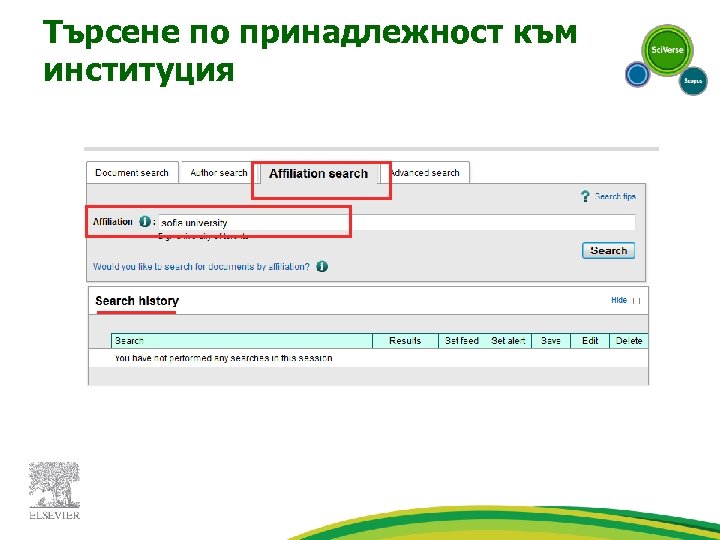Click the Scopus teal circle logo
Viewport: 720px width, 540px height.
pos(693,81)
